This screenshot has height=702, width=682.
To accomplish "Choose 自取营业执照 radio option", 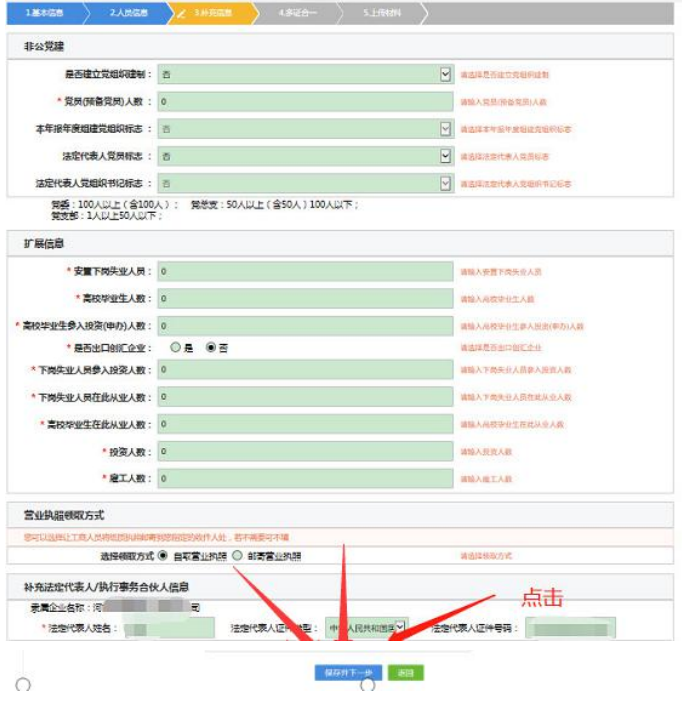I will 163,555.
